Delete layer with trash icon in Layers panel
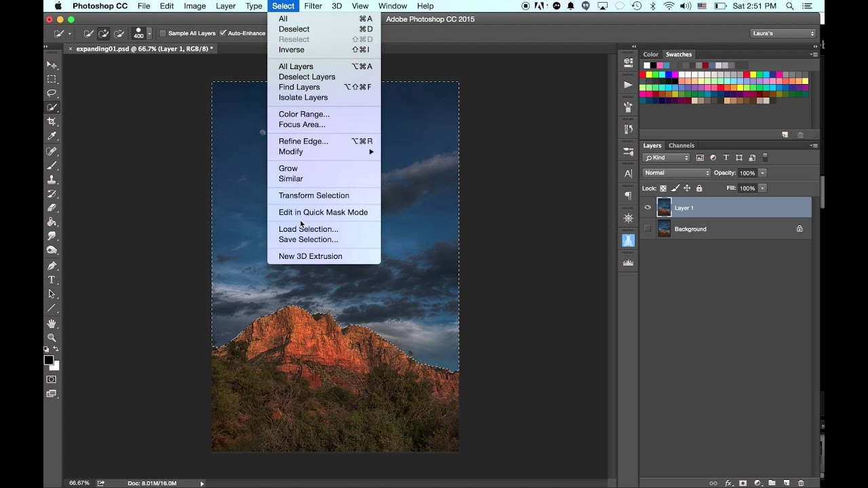 (801, 483)
